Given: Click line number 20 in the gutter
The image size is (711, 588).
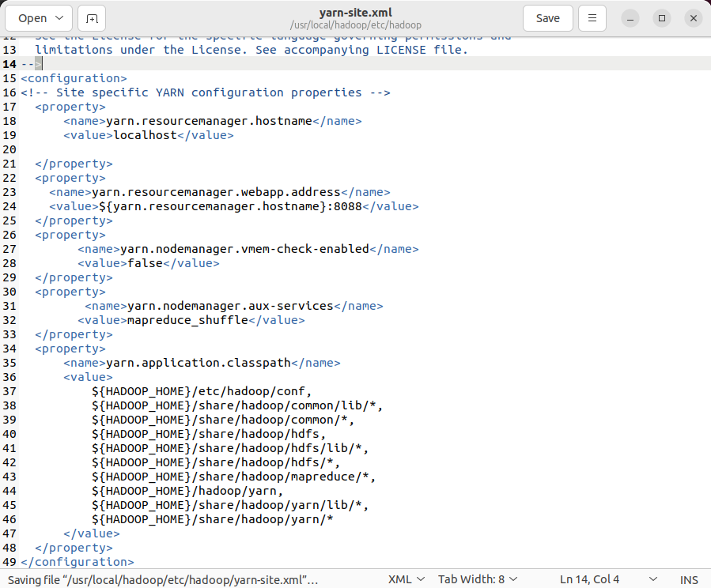Looking at the screenshot, I should coord(9,149).
